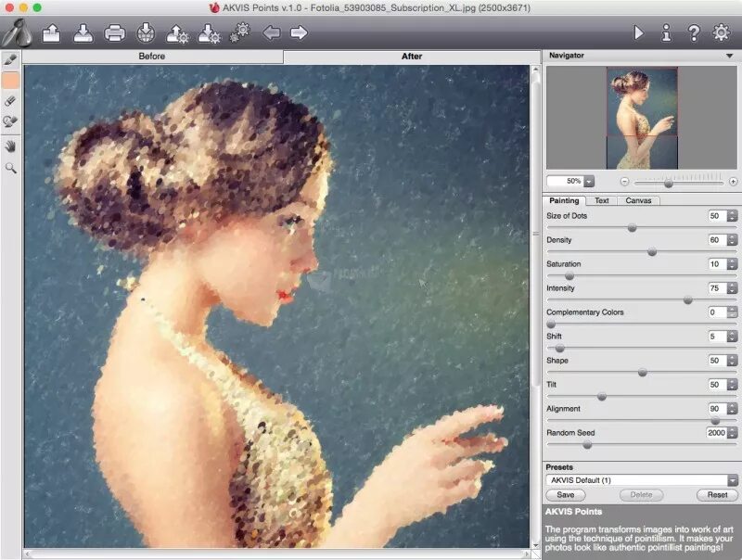The image size is (742, 560).
Task: Switch to the Before tab
Action: coord(152,57)
